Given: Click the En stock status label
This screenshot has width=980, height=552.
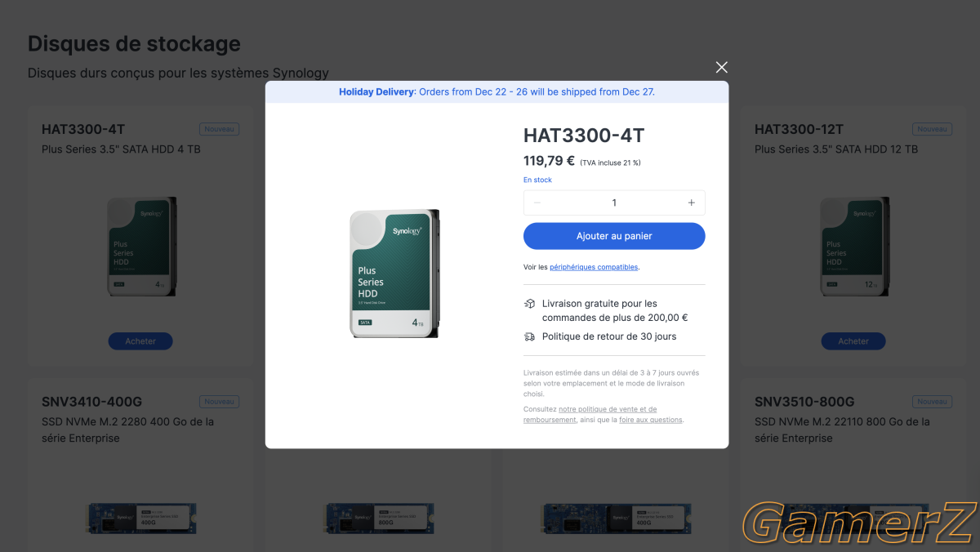Looking at the screenshot, I should click(x=537, y=180).
